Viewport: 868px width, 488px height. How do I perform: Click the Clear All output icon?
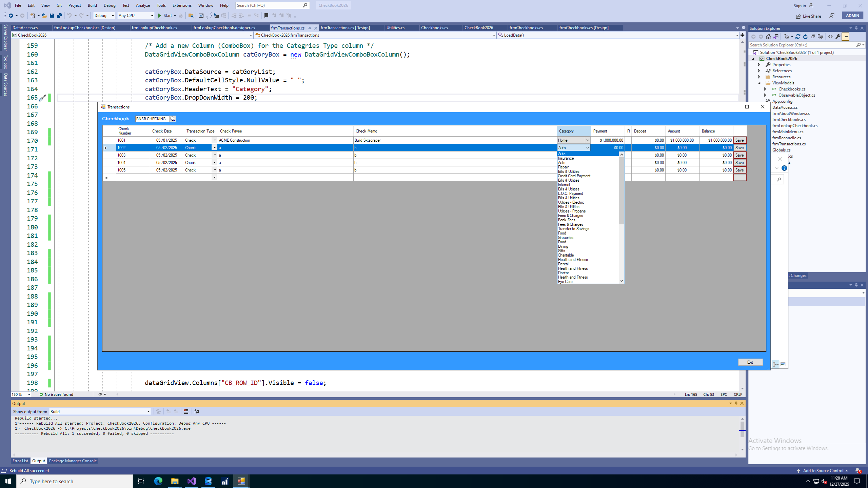pyautogui.click(x=186, y=411)
